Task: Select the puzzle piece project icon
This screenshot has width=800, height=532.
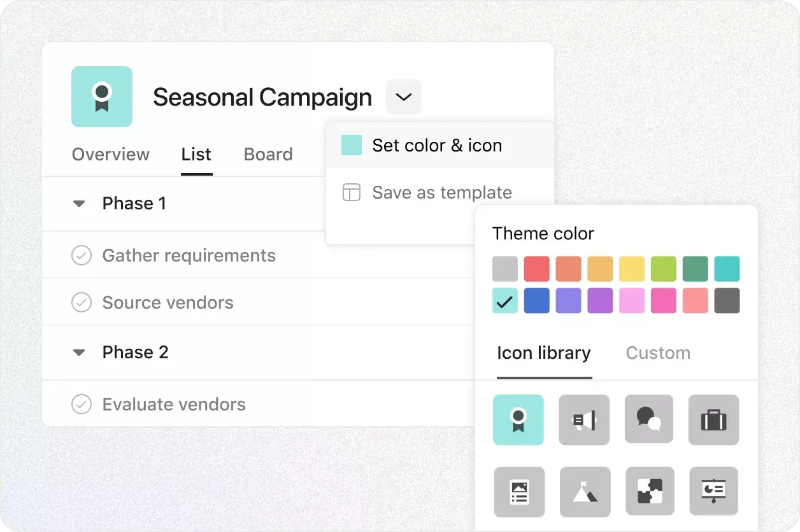Action: pyautogui.click(x=648, y=492)
